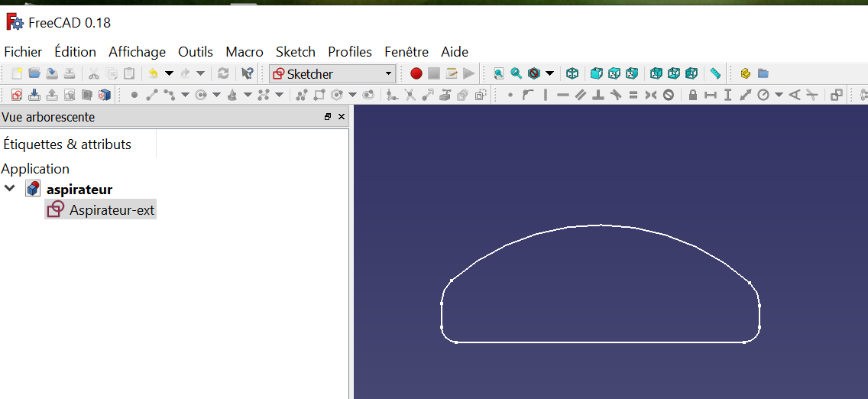Open the Sketch menu

click(296, 52)
